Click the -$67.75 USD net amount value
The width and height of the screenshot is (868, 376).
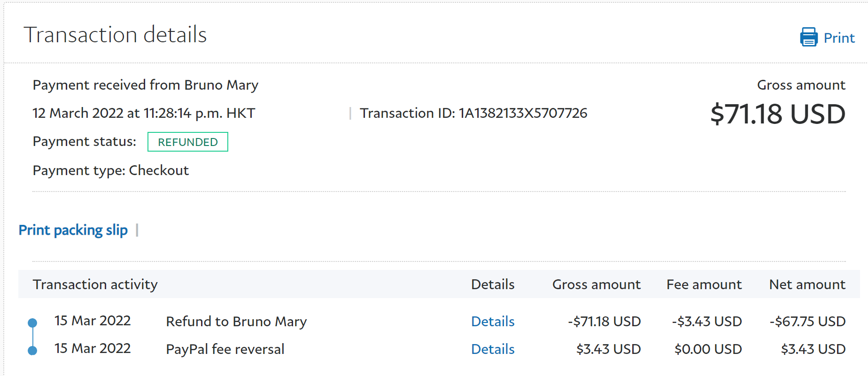point(807,322)
